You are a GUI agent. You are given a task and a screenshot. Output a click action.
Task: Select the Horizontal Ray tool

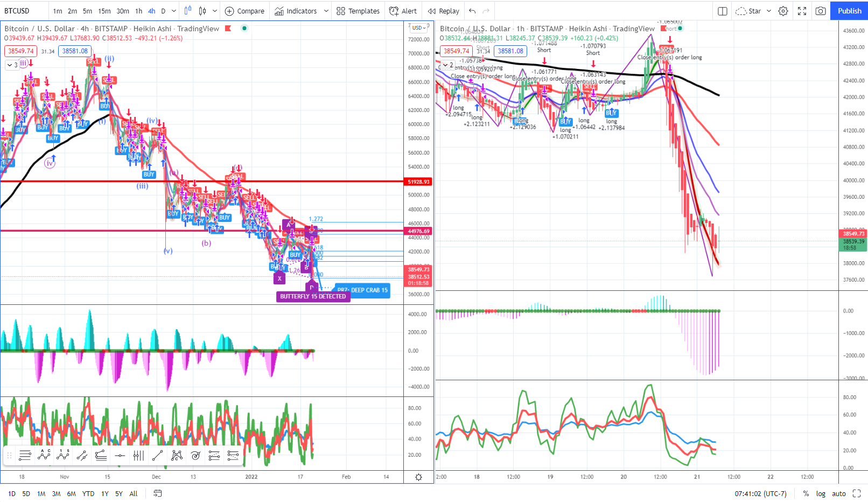pyautogui.click(x=120, y=456)
